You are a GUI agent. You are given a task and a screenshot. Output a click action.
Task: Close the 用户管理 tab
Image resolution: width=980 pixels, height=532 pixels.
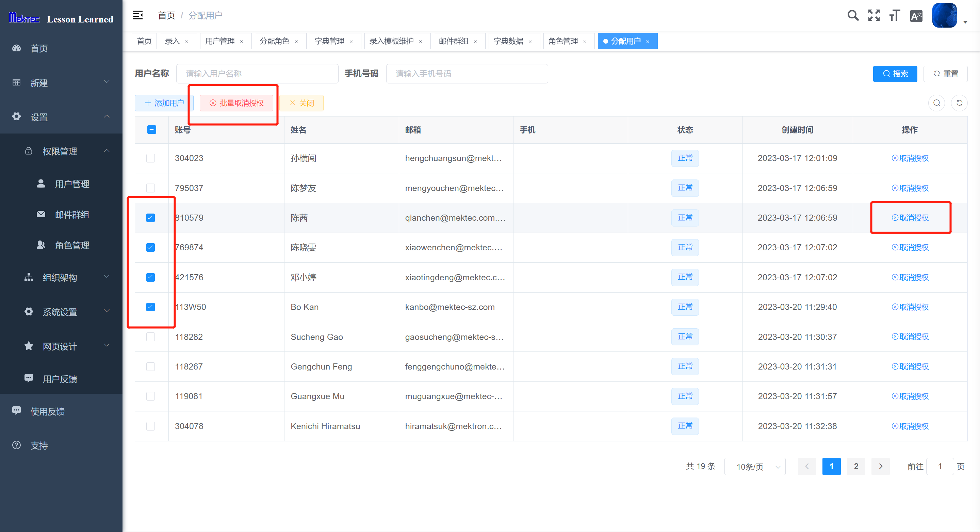click(x=242, y=42)
